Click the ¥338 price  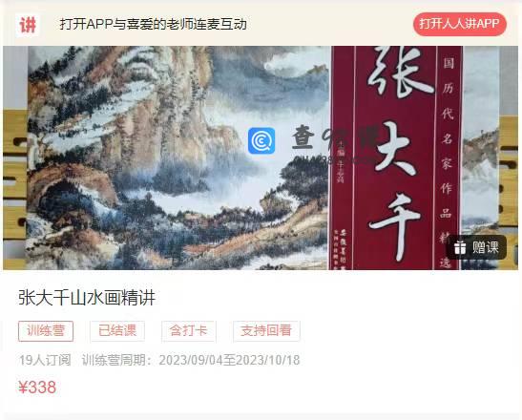click(x=37, y=388)
